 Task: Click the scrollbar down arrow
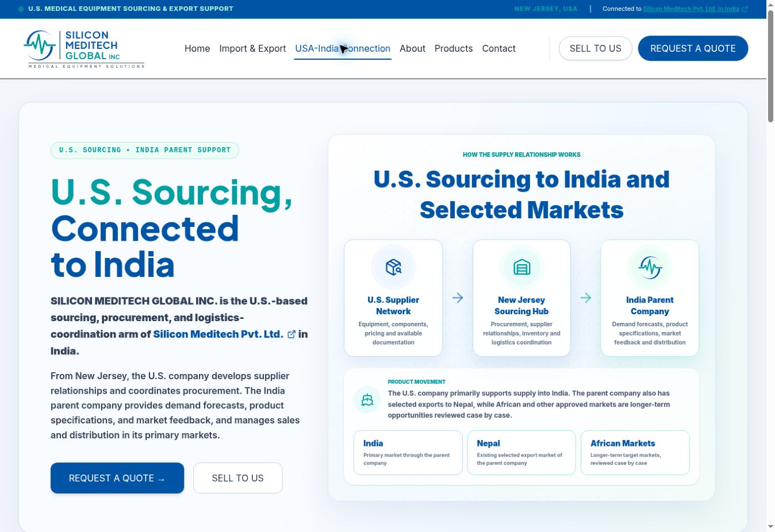click(x=770, y=527)
